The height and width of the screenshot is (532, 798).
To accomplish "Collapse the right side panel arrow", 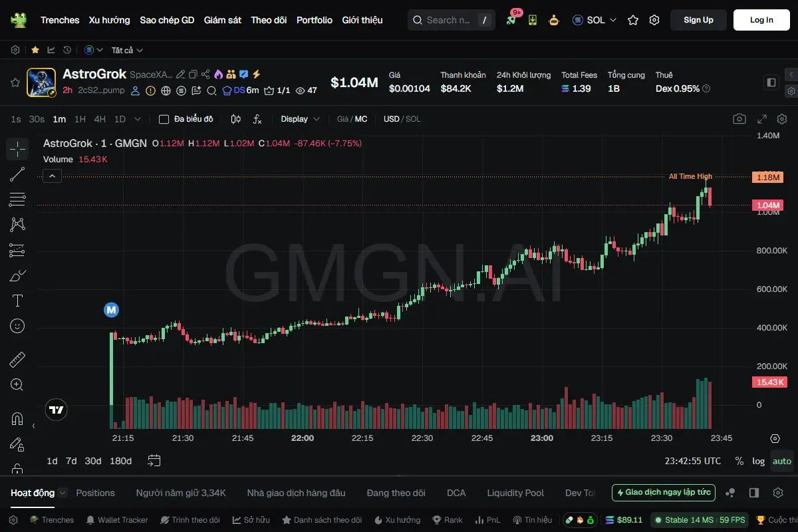I will pos(791,74).
